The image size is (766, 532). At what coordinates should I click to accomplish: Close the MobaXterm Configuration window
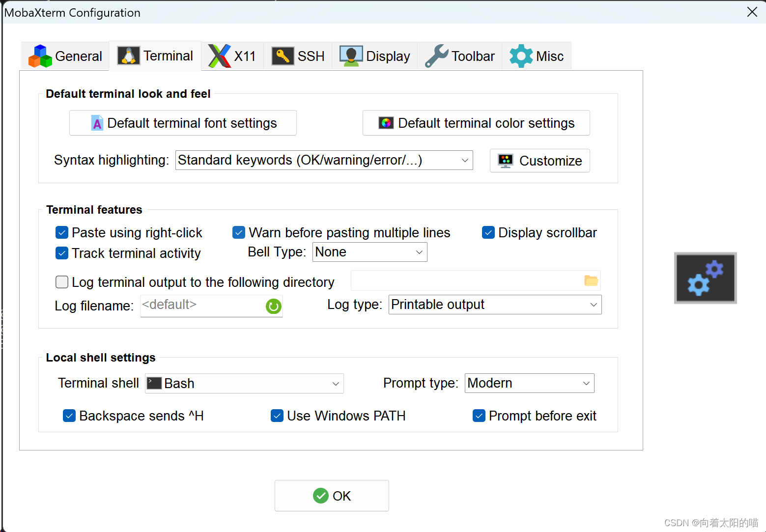[x=752, y=12]
